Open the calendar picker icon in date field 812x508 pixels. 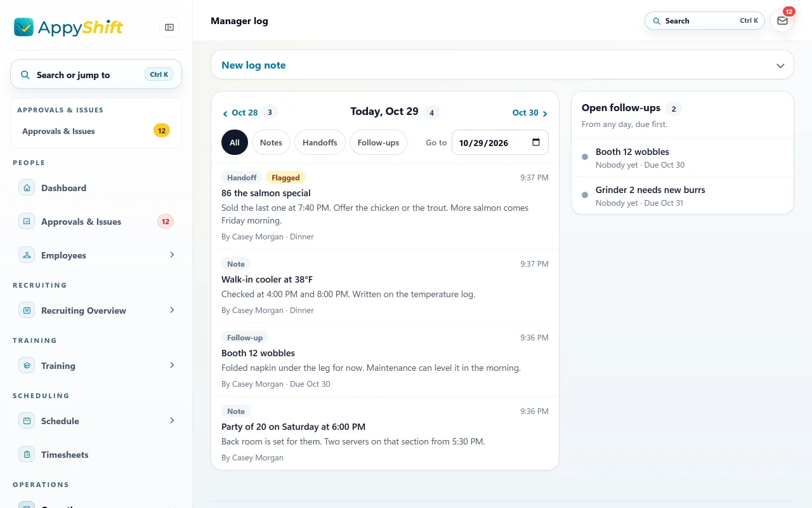(x=536, y=142)
